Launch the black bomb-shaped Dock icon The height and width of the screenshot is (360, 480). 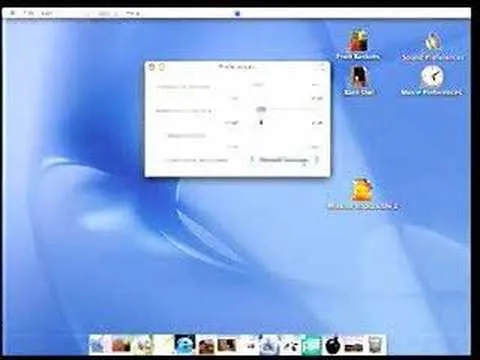[x=332, y=345]
